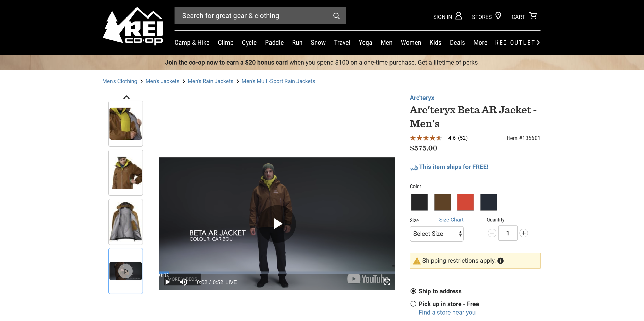The width and height of the screenshot is (644, 321).
Task: Select the red color swatch
Action: tap(465, 202)
